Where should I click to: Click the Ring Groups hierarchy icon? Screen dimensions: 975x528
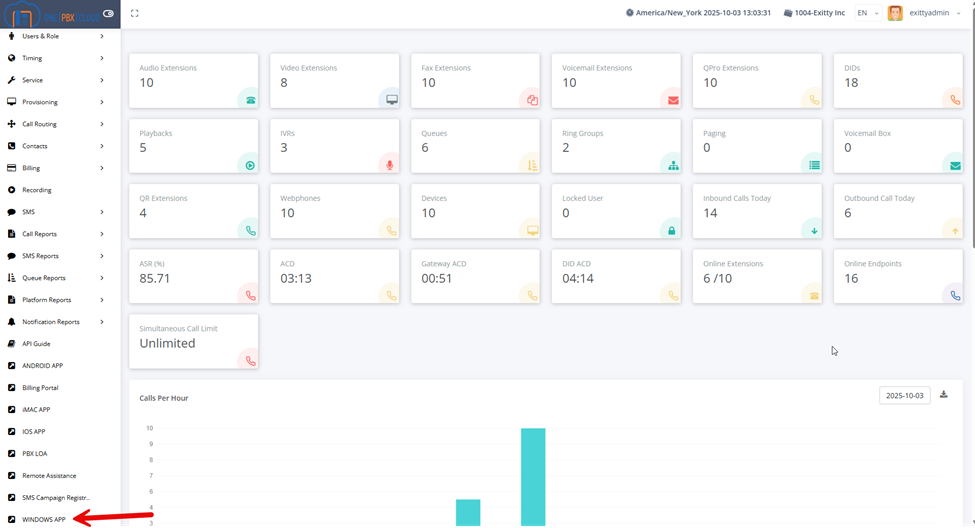point(673,165)
